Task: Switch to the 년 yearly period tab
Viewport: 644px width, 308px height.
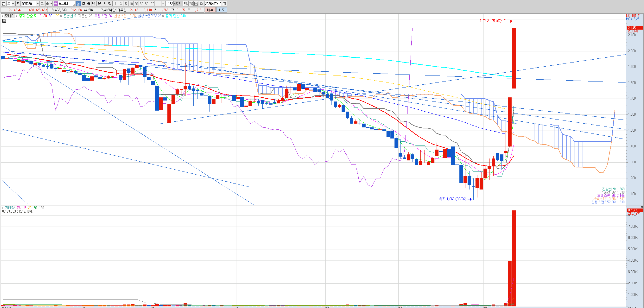Action: [x=94, y=3]
